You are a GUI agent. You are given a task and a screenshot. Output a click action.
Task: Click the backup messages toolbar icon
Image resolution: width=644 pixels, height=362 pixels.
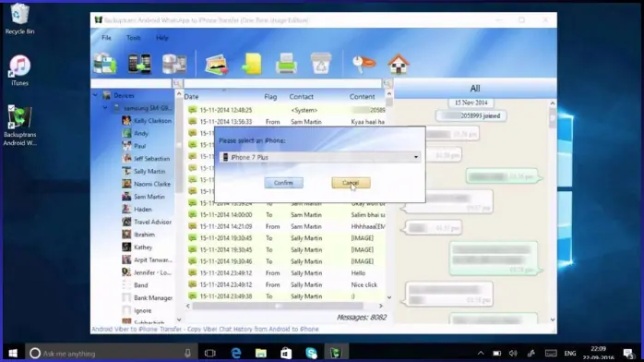point(105,64)
